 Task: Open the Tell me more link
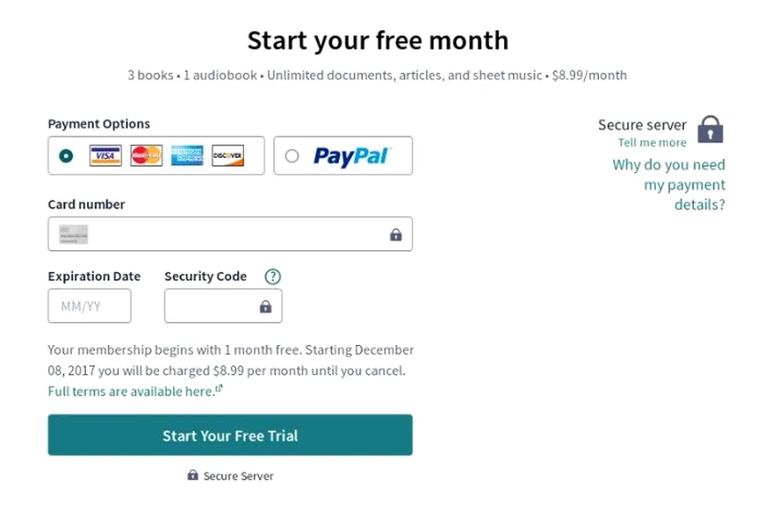(x=652, y=143)
